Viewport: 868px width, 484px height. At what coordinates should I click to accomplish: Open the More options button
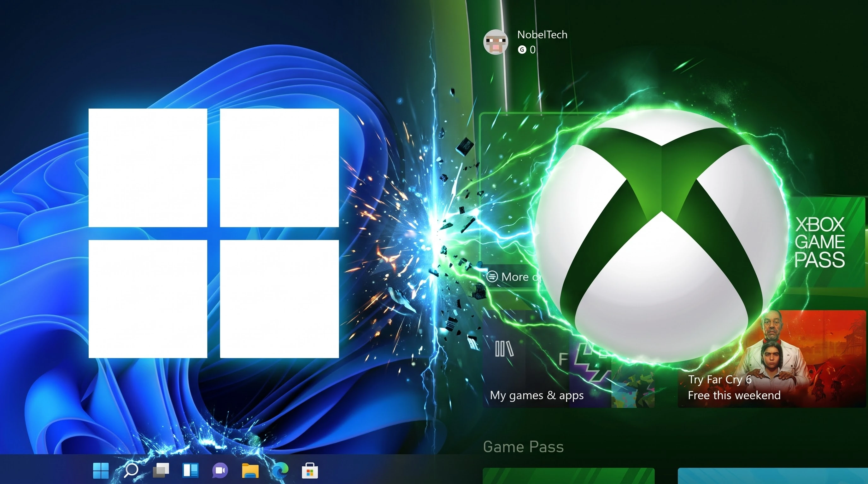513,277
